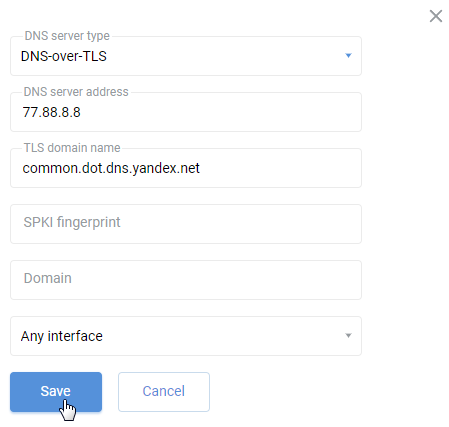Cancel the DNS server changes
The height and width of the screenshot is (427, 449).
pyautogui.click(x=164, y=392)
